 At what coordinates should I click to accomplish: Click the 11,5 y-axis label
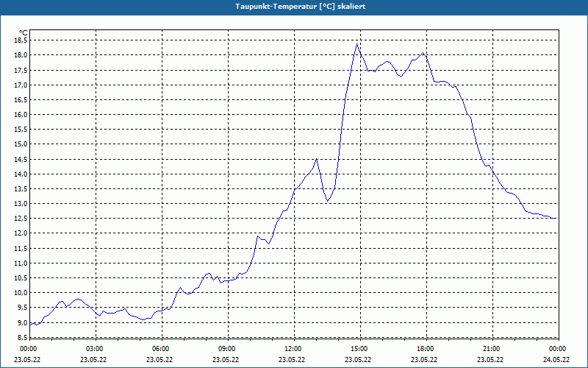(x=21, y=248)
